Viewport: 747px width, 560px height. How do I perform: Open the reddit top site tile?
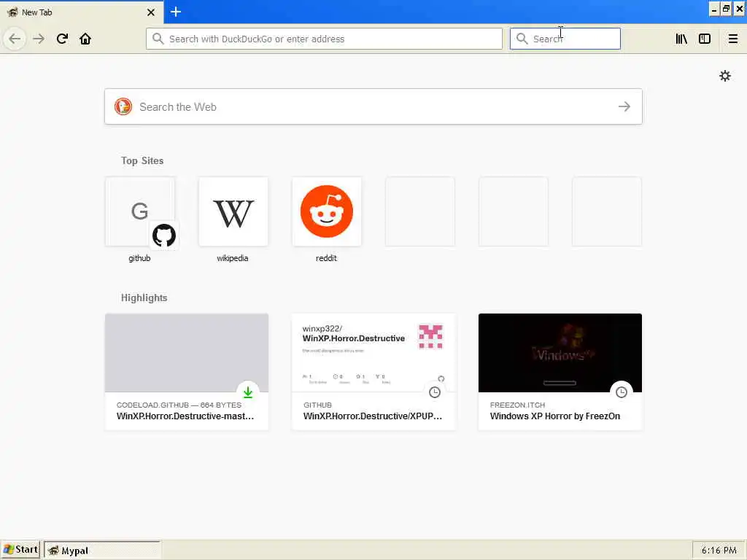point(327,212)
